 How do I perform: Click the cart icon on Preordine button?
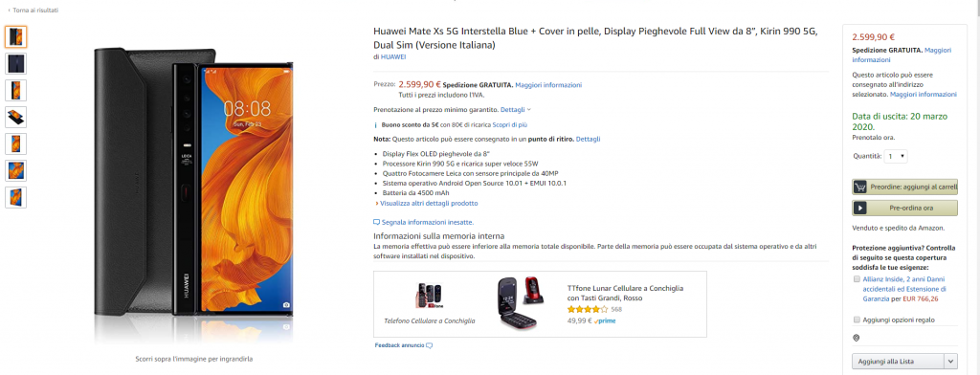860,187
